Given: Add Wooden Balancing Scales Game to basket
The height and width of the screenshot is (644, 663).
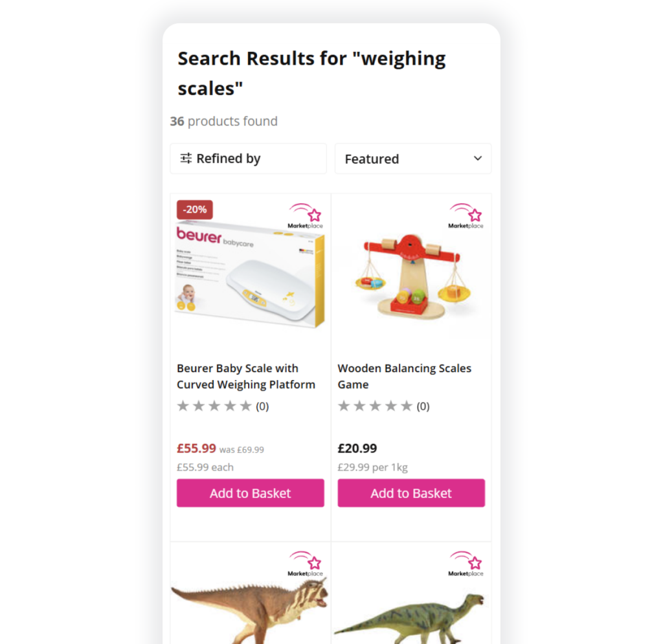Looking at the screenshot, I should (x=411, y=493).
